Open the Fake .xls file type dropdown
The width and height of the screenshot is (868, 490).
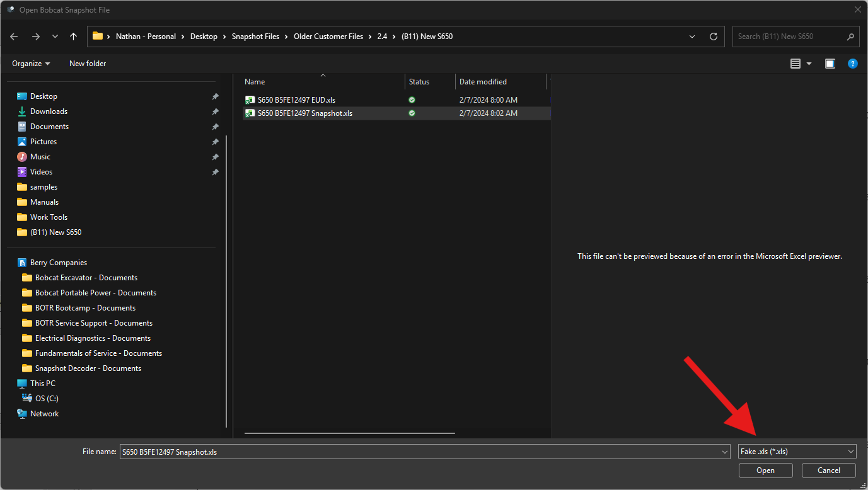pos(797,452)
